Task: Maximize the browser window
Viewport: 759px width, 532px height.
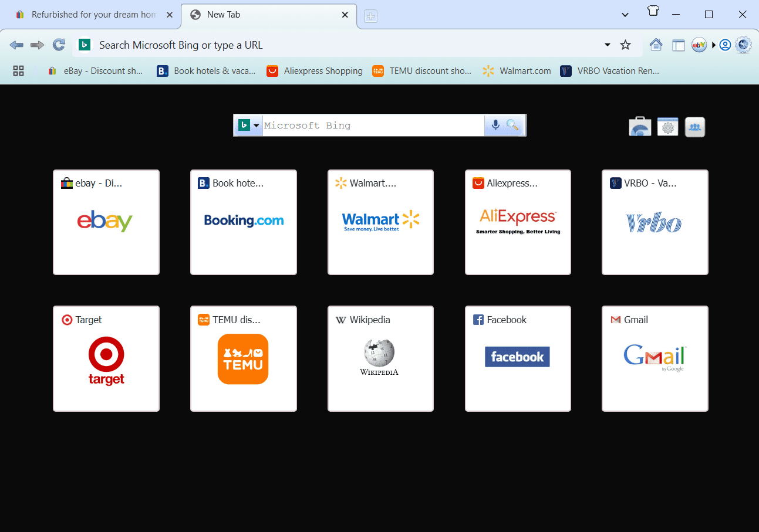Action: [709, 15]
